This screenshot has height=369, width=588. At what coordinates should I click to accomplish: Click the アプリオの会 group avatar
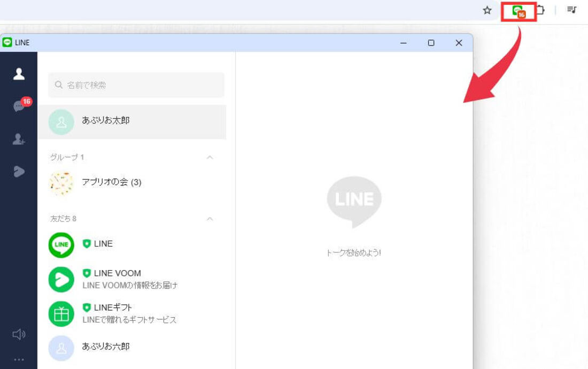tap(61, 183)
